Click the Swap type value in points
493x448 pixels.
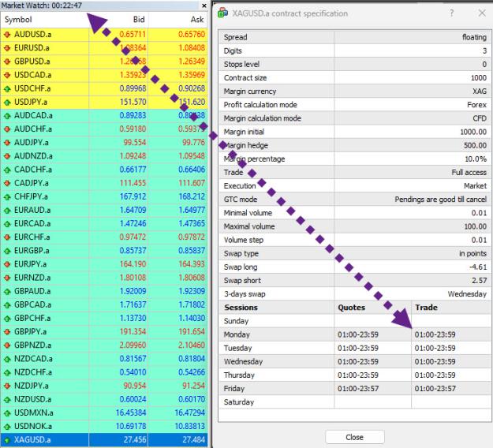472,253
